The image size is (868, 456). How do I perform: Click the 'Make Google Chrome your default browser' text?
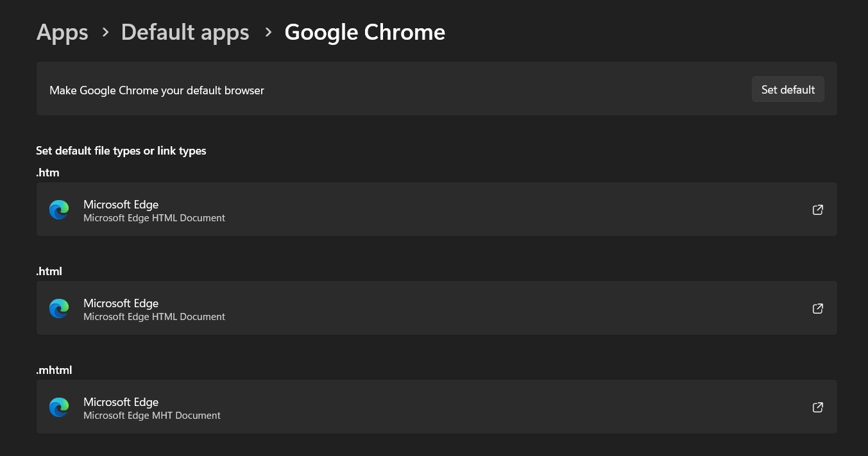point(157,90)
